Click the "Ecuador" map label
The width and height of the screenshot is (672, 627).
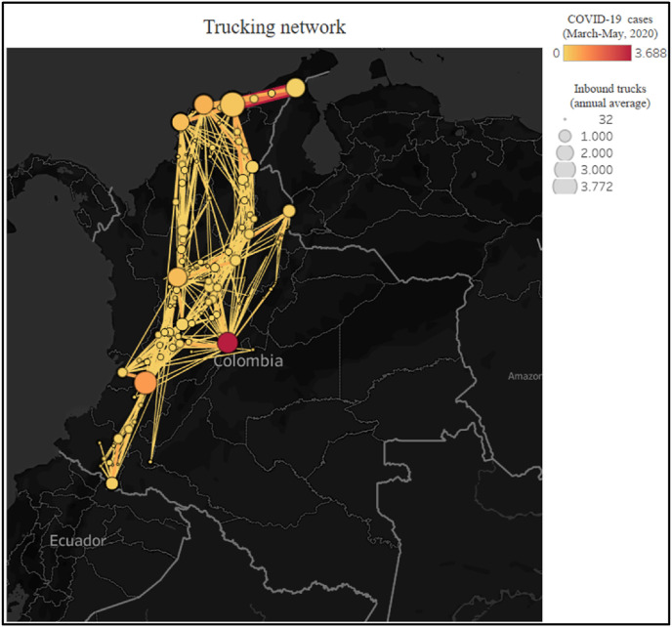[x=77, y=541]
